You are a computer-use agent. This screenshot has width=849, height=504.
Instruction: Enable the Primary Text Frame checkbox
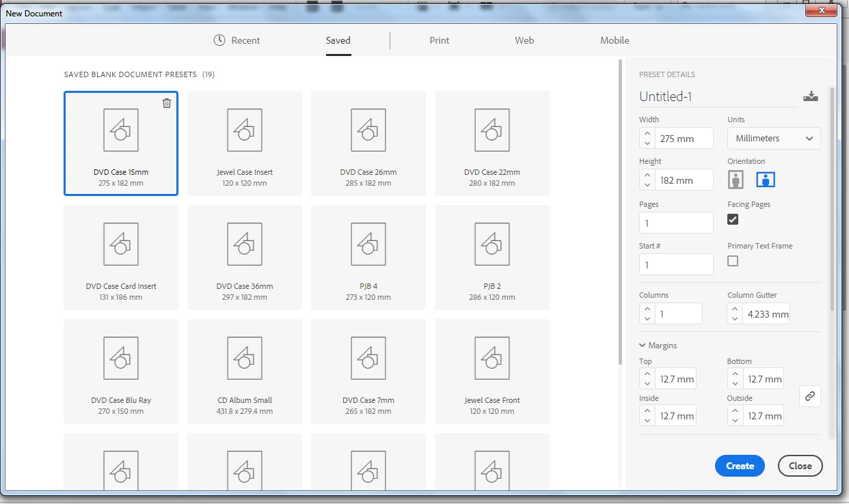tap(733, 261)
